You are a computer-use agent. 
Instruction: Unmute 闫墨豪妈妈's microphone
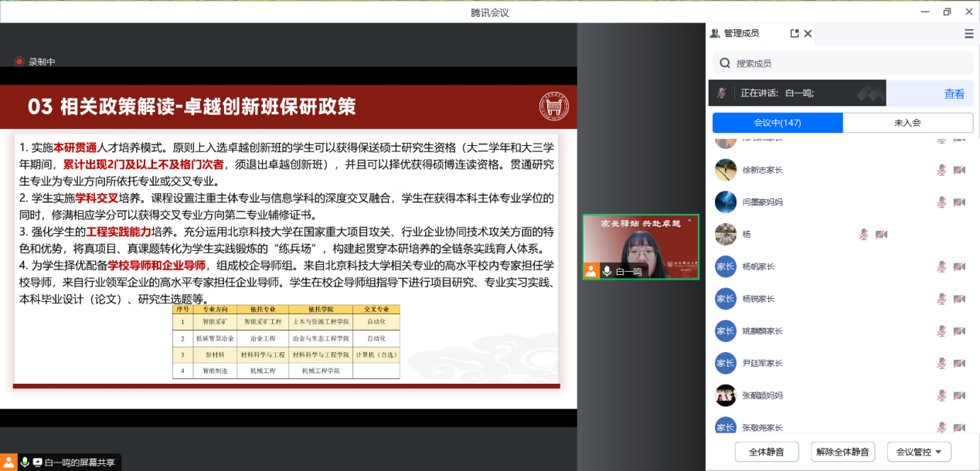pyautogui.click(x=941, y=202)
